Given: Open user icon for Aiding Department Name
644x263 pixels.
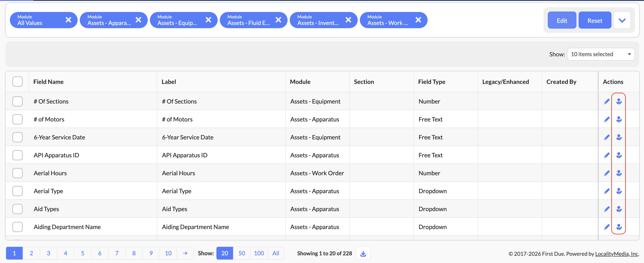Looking at the screenshot, I should click(619, 227).
